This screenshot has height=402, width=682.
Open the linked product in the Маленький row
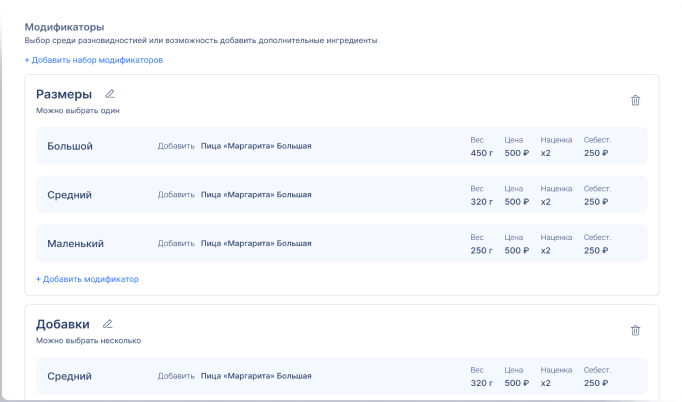pos(256,243)
